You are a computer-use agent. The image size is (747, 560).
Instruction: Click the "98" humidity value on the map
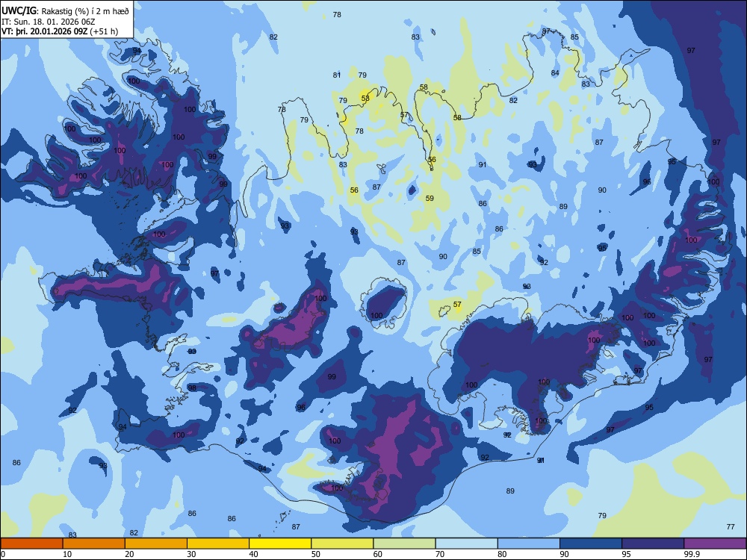coord(192,388)
